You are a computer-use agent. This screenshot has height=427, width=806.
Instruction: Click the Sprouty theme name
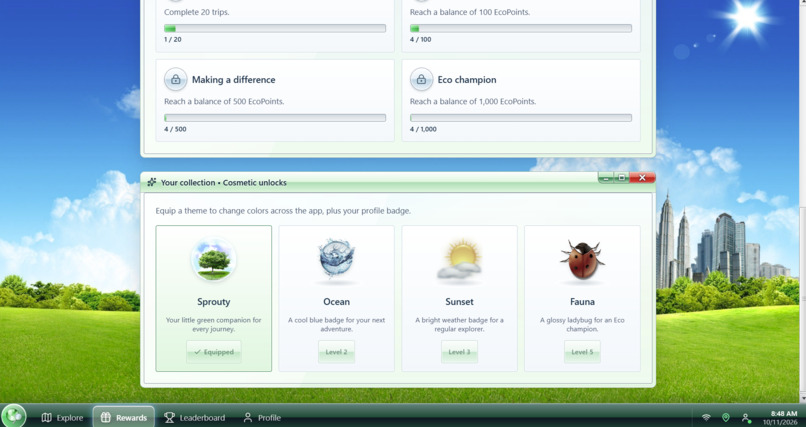tap(214, 302)
